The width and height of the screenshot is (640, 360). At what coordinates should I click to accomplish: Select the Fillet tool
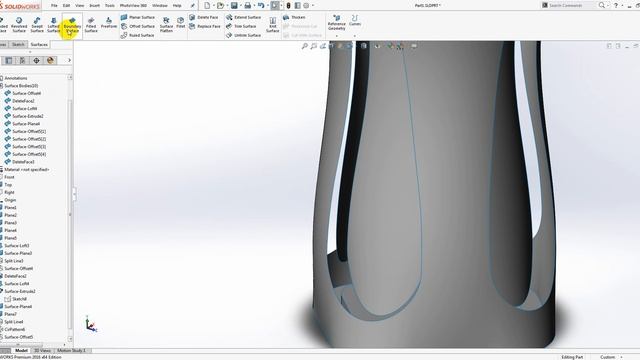(x=180, y=23)
